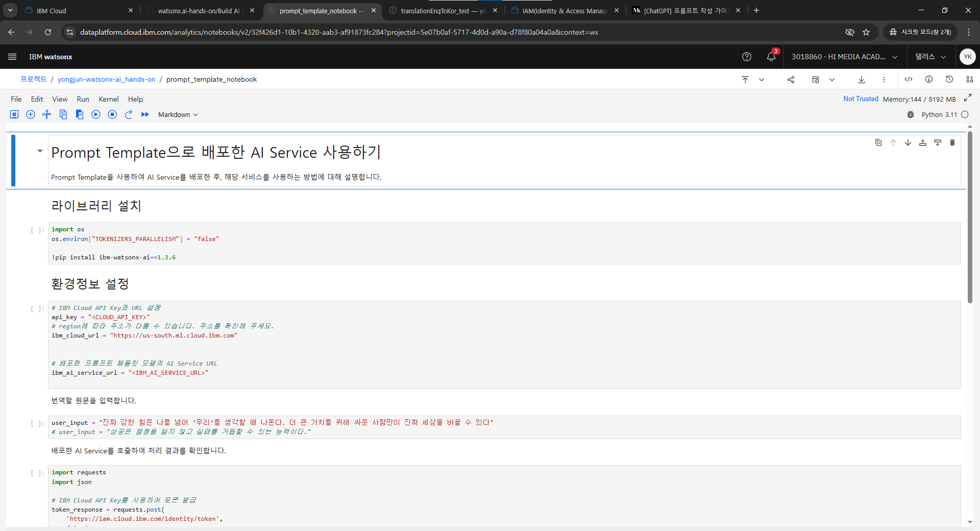Open the code snippets panel icon

pos(909,79)
